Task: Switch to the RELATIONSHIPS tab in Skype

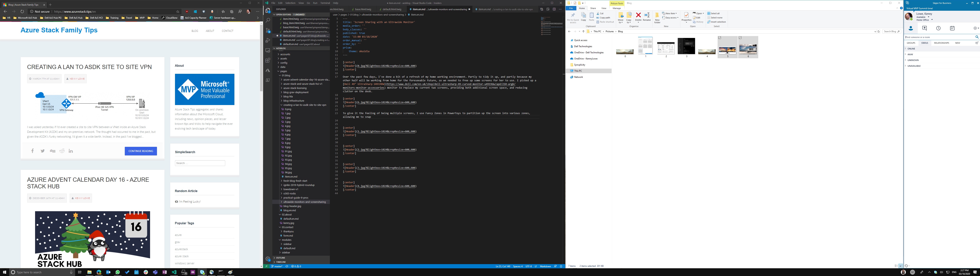Action: tap(941, 43)
